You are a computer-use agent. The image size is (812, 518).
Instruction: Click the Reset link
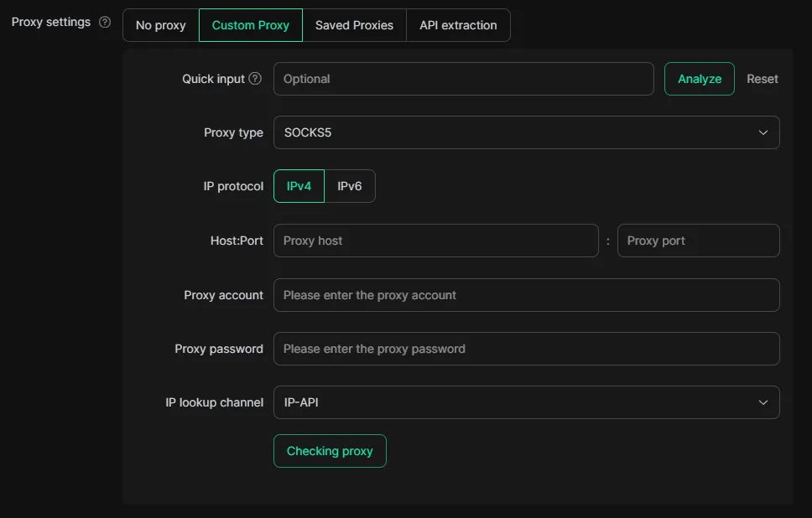click(763, 79)
